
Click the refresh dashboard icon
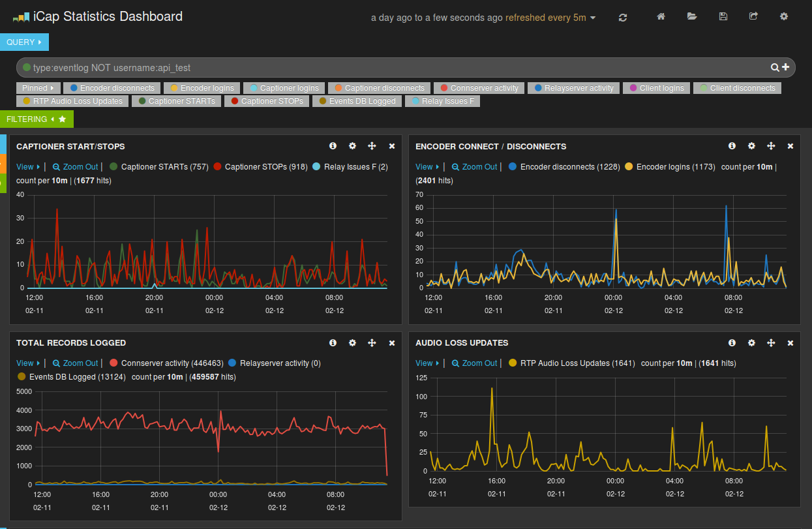[623, 18]
